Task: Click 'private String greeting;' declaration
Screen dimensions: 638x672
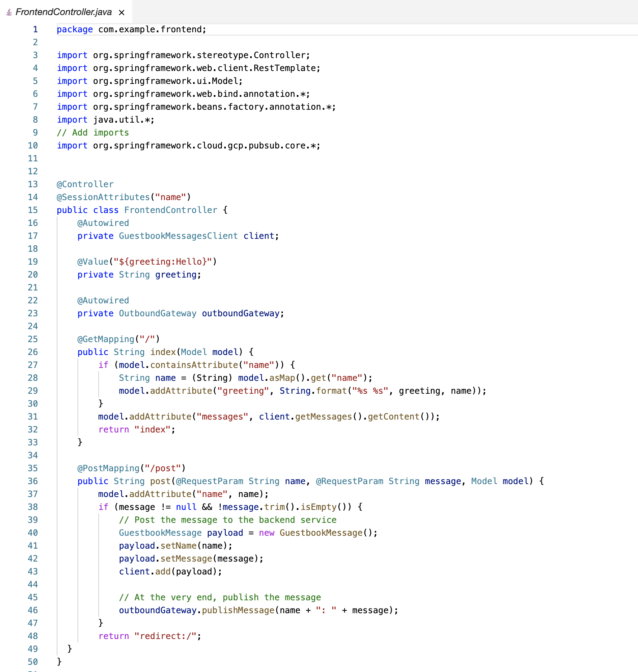Action: tap(139, 275)
